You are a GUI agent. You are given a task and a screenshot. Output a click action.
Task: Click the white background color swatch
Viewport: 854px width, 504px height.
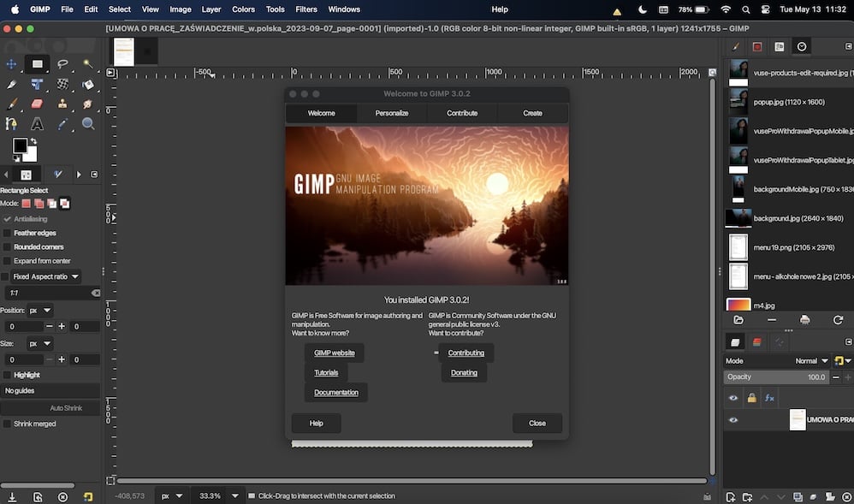[31, 155]
